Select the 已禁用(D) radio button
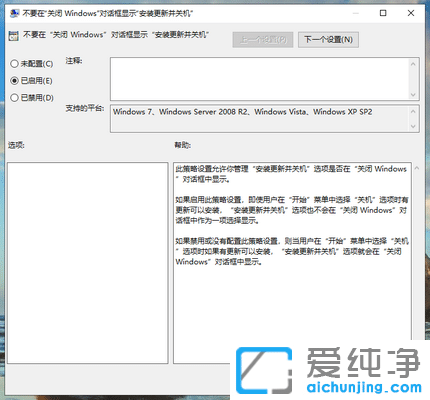 [32, 98]
